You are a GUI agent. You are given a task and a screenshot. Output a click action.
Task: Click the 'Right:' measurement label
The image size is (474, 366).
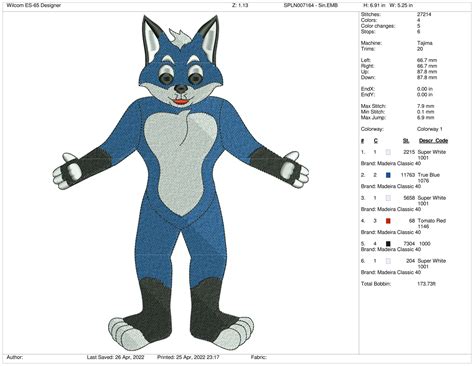tap(367, 66)
